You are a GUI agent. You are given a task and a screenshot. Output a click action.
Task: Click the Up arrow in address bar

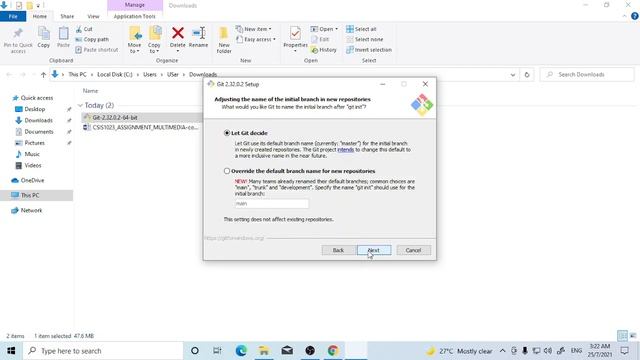click(43, 75)
